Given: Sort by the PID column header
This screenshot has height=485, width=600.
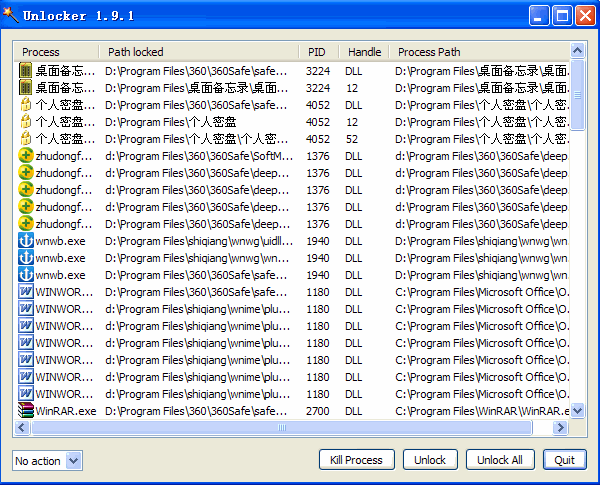Looking at the screenshot, I should tap(319, 52).
